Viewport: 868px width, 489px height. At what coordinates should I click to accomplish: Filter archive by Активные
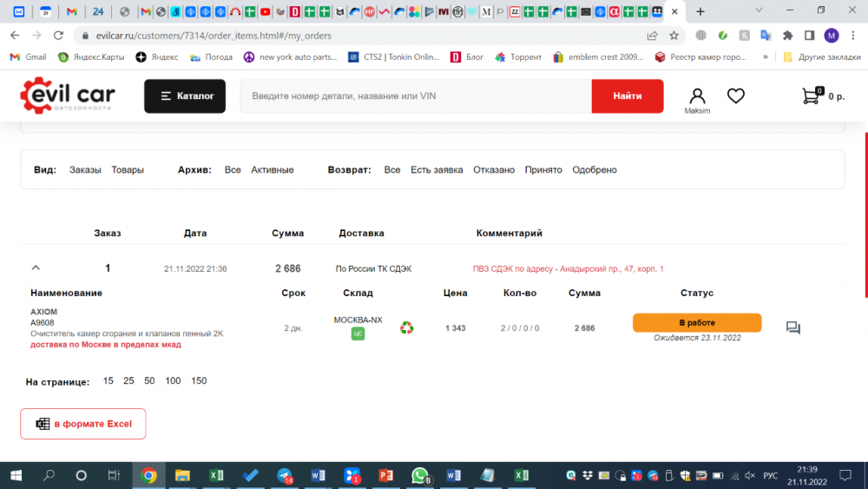coord(273,170)
